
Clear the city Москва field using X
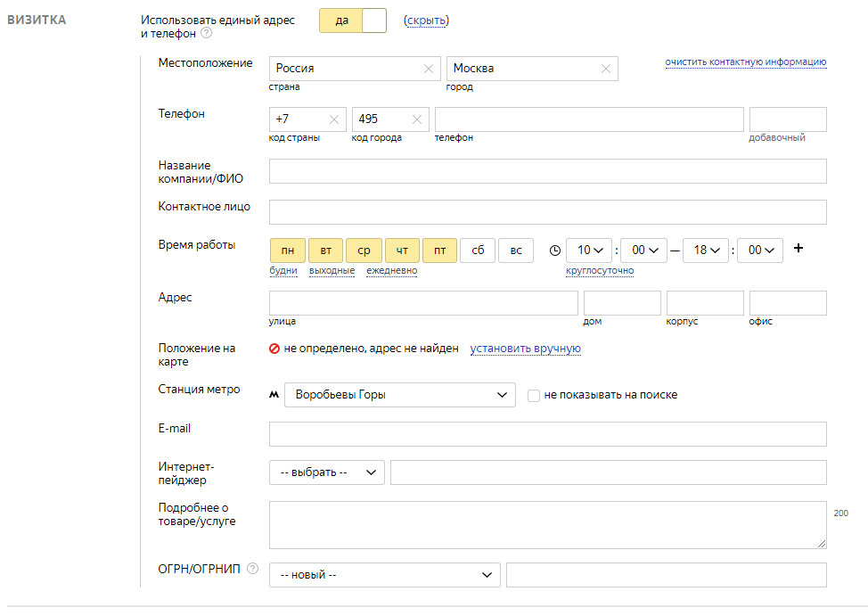[x=606, y=69]
